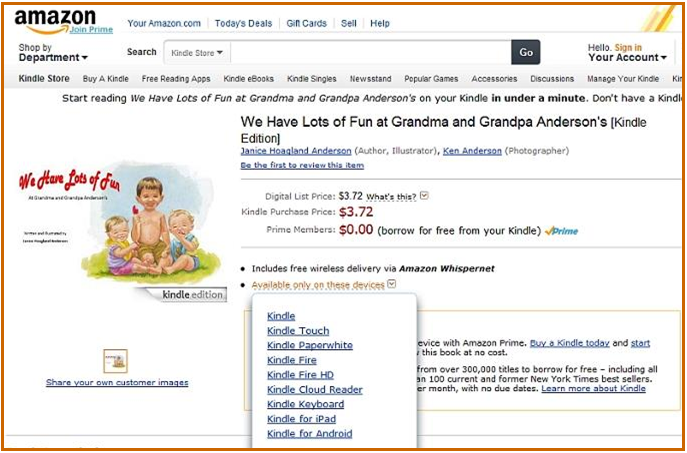Collapse the available devices arrow icon
This screenshot has width=687, height=453.
pos(392,284)
